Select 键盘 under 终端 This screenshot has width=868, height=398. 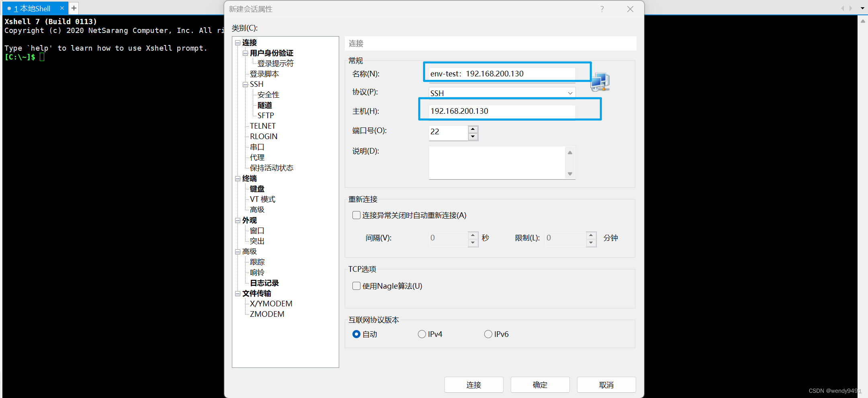257,189
